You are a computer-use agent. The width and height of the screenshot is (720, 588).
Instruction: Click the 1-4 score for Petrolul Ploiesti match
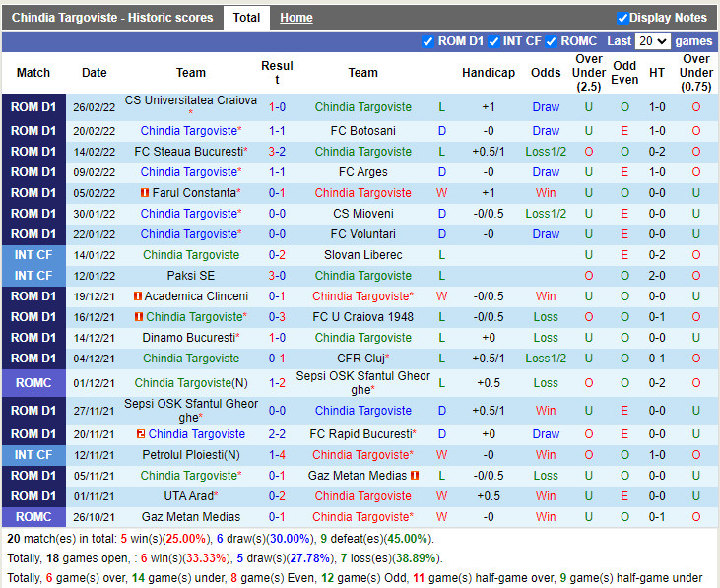coord(277,455)
